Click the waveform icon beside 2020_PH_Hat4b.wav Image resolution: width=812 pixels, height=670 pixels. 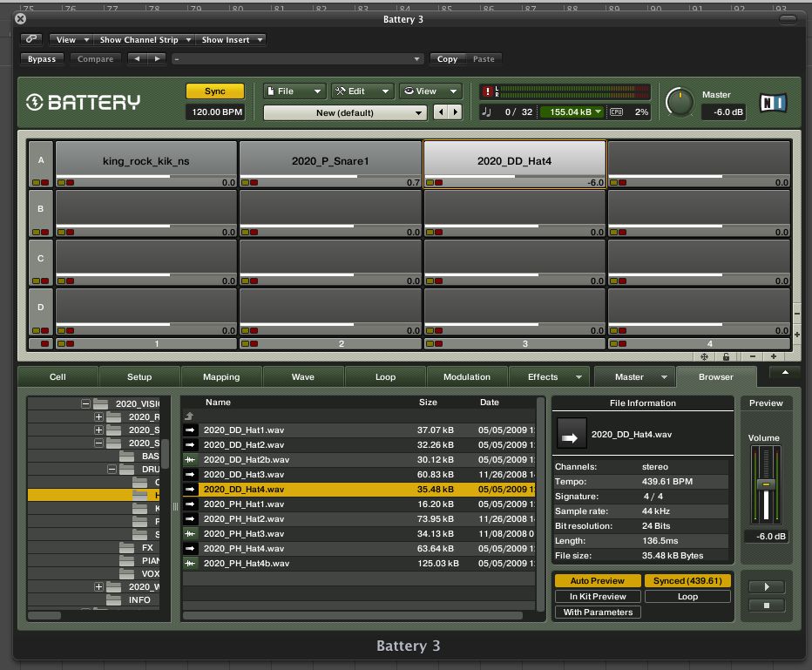(x=191, y=563)
